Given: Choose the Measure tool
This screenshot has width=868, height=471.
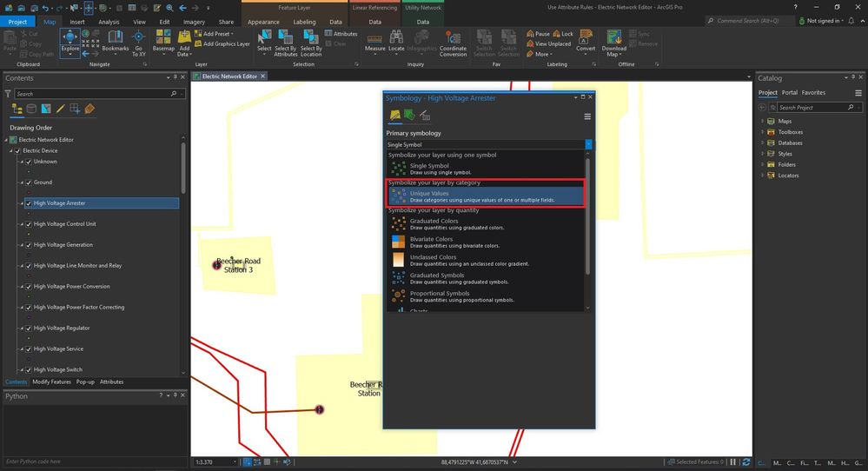Looking at the screenshot, I should pyautogui.click(x=374, y=42).
